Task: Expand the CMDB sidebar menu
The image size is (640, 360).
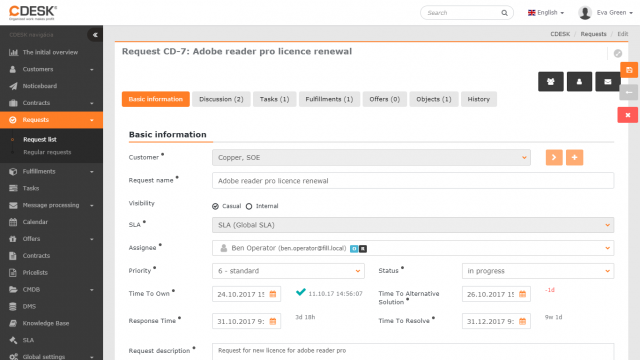Action: [x=51, y=289]
